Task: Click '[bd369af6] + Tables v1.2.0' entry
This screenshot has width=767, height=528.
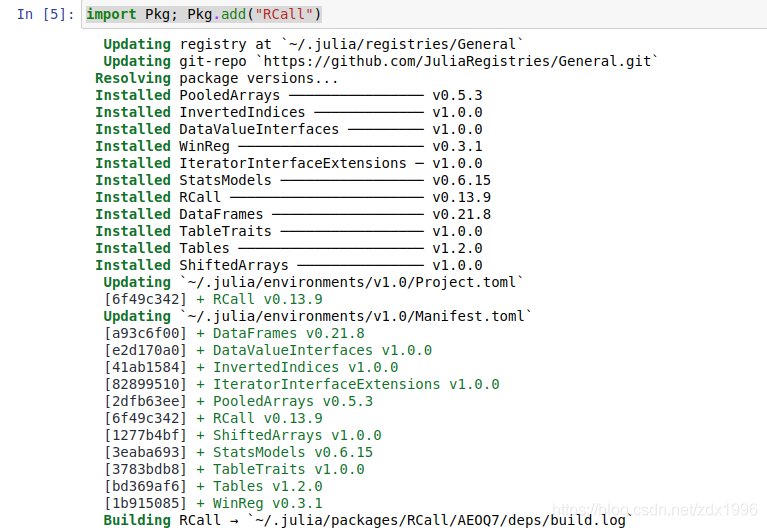Action: 213,486
